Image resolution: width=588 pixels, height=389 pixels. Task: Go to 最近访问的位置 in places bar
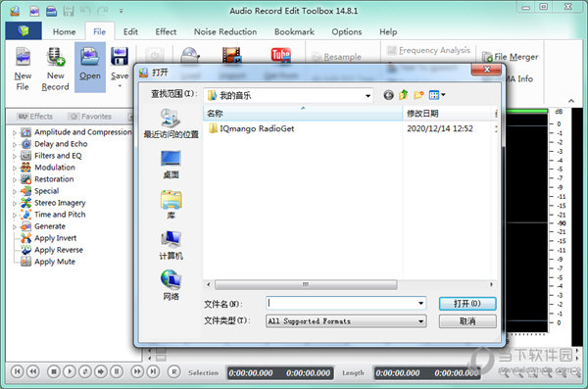[171, 123]
